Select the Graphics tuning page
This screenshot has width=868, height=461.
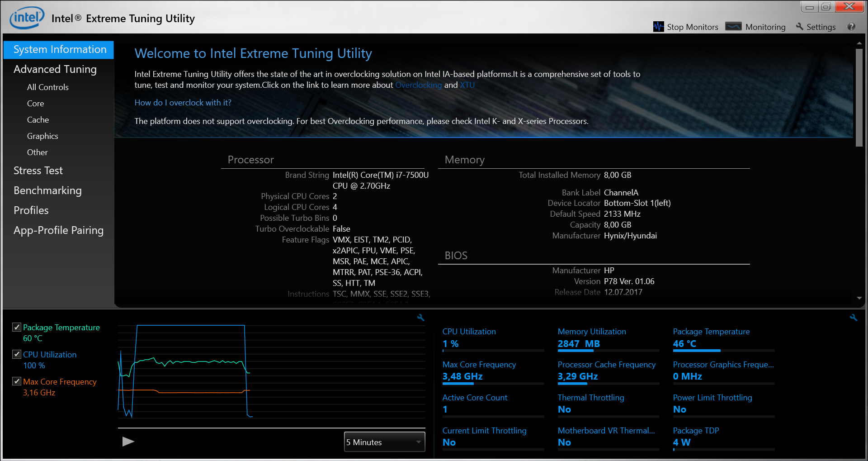tap(42, 136)
